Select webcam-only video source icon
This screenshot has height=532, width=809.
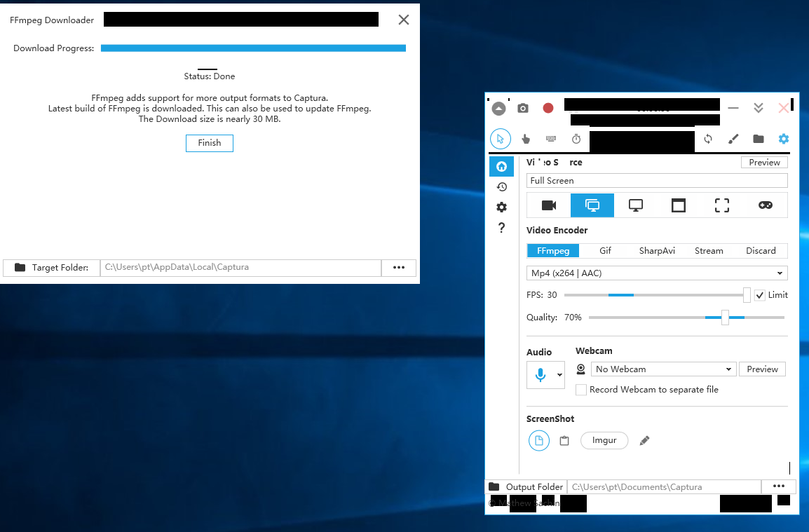pyautogui.click(x=548, y=205)
